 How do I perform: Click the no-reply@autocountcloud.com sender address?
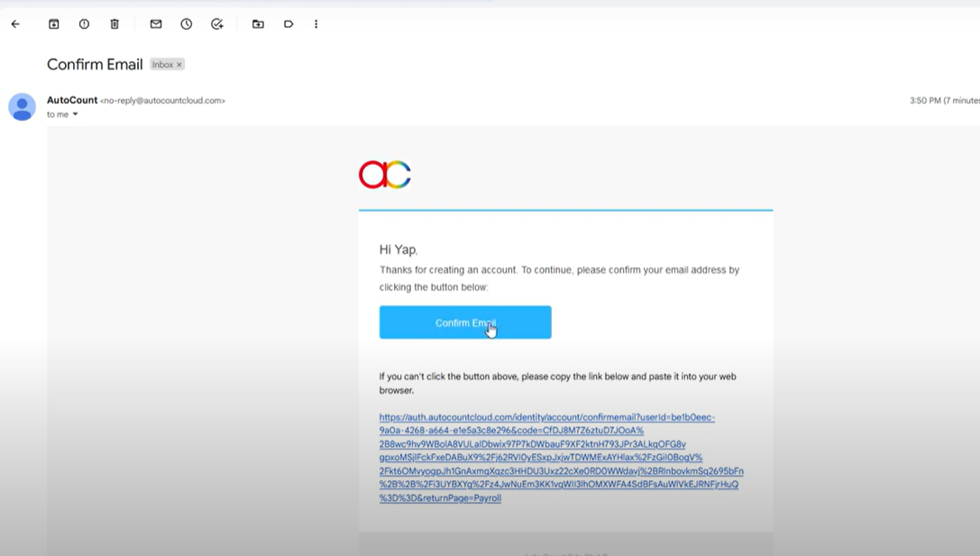click(162, 101)
